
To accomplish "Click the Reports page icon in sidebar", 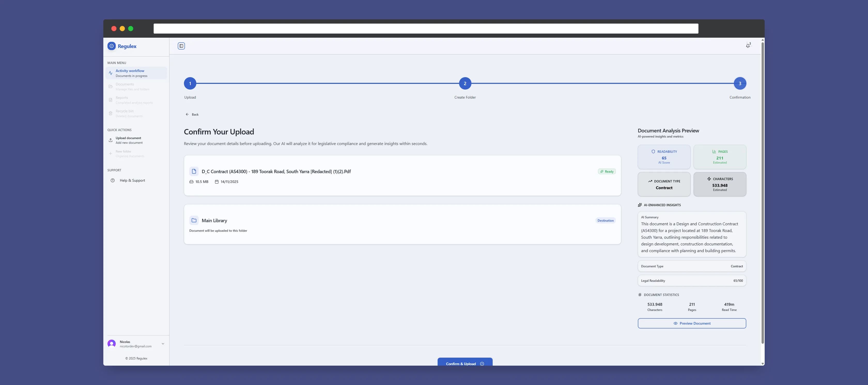I will [111, 100].
